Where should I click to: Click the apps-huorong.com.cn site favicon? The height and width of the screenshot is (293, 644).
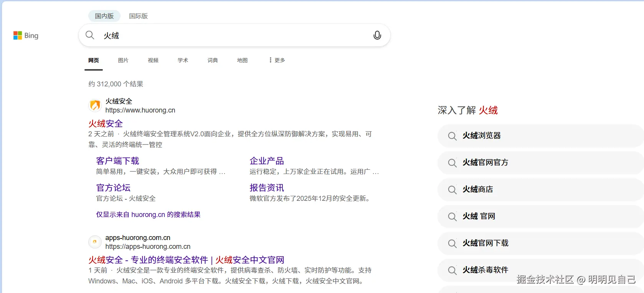coord(95,242)
